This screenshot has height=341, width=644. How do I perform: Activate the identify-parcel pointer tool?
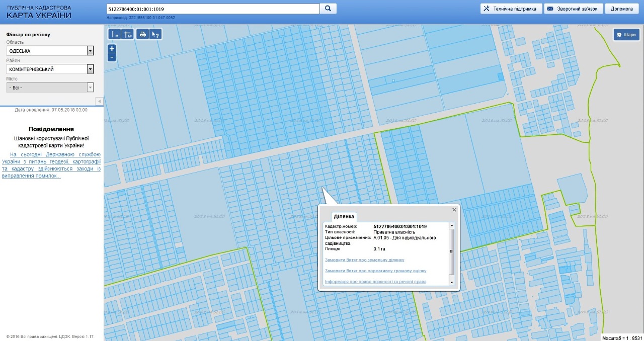(x=155, y=34)
